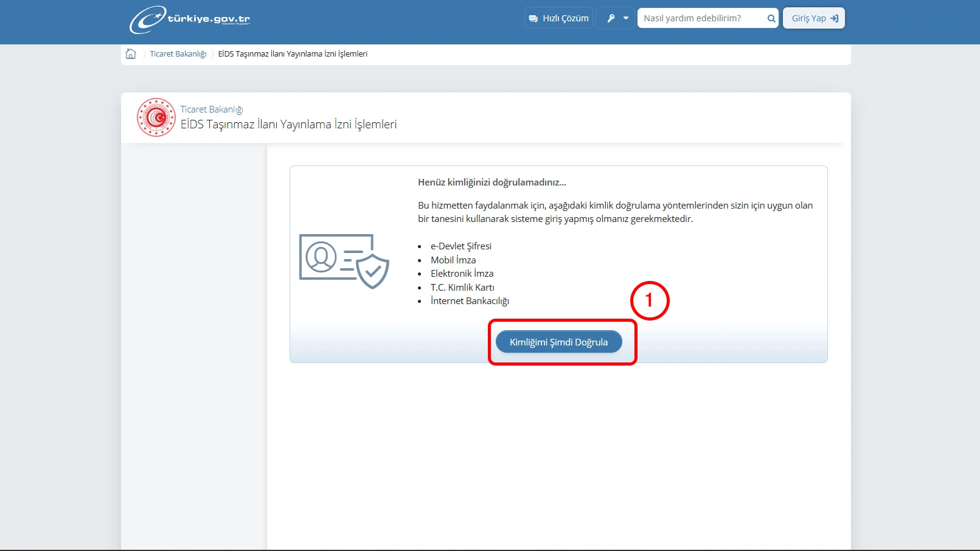Focus the 'Nasıl yardım edebilirim?' search field

[701, 18]
